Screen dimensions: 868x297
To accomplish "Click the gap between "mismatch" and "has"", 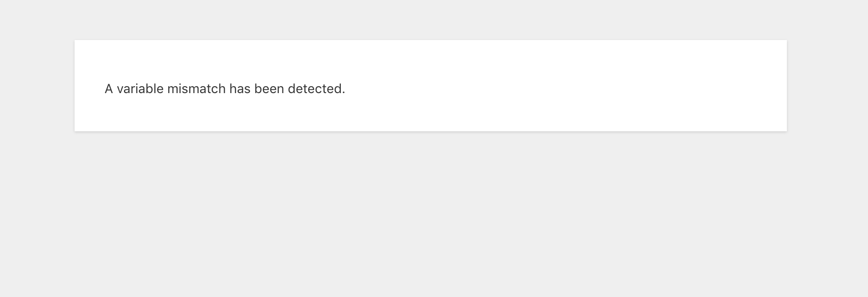I will (x=227, y=88).
